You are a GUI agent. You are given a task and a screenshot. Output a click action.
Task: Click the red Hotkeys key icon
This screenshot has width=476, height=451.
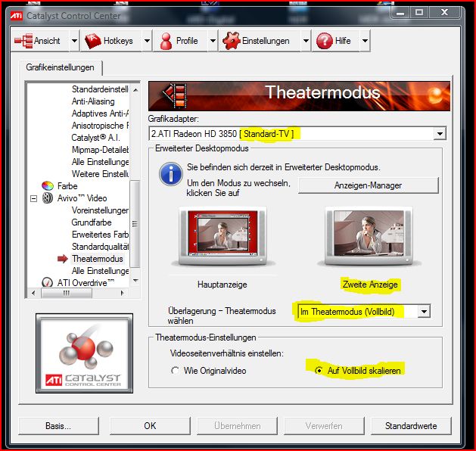pos(93,41)
